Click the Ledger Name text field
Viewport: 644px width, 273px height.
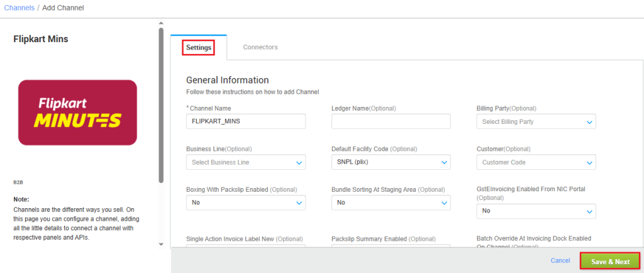(391, 121)
